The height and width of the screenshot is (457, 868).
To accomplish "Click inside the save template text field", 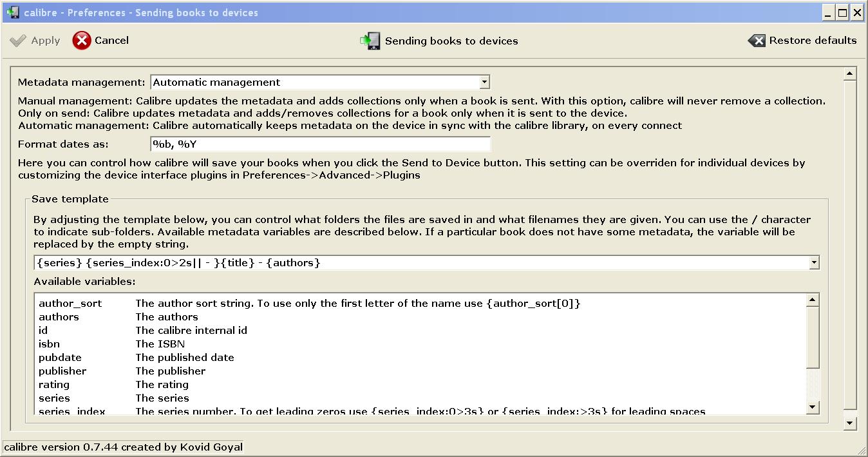I will [421, 262].
